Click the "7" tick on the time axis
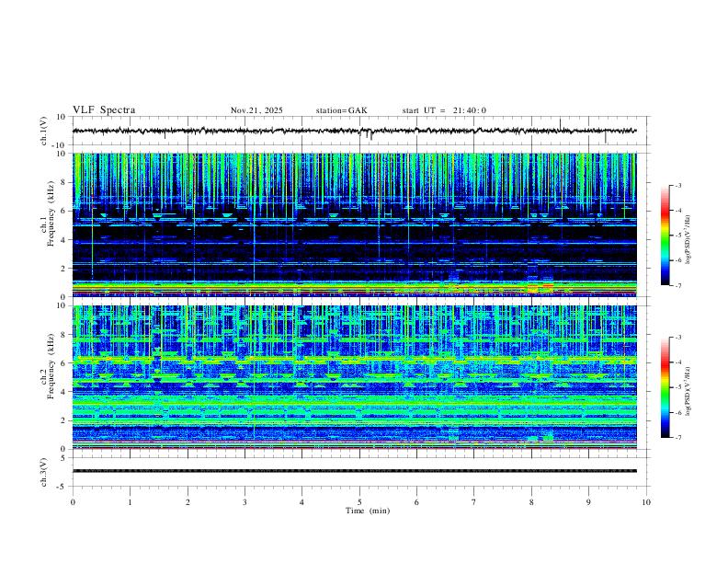This screenshot has height=563, width=728. click(474, 502)
